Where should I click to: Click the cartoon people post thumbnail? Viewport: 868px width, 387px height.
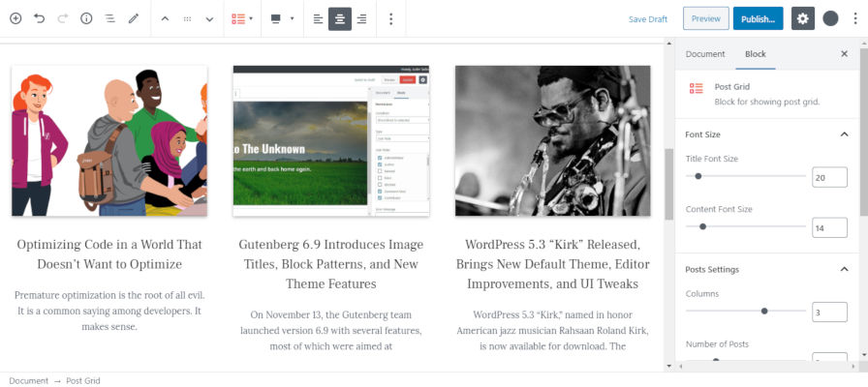click(x=109, y=140)
